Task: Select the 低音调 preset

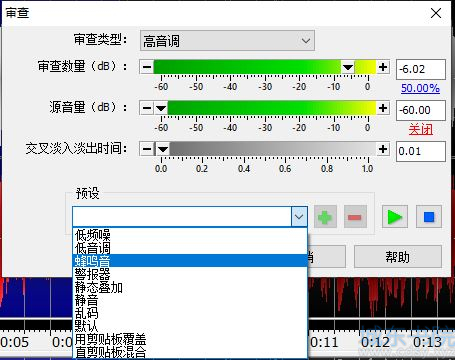Action: pos(190,248)
